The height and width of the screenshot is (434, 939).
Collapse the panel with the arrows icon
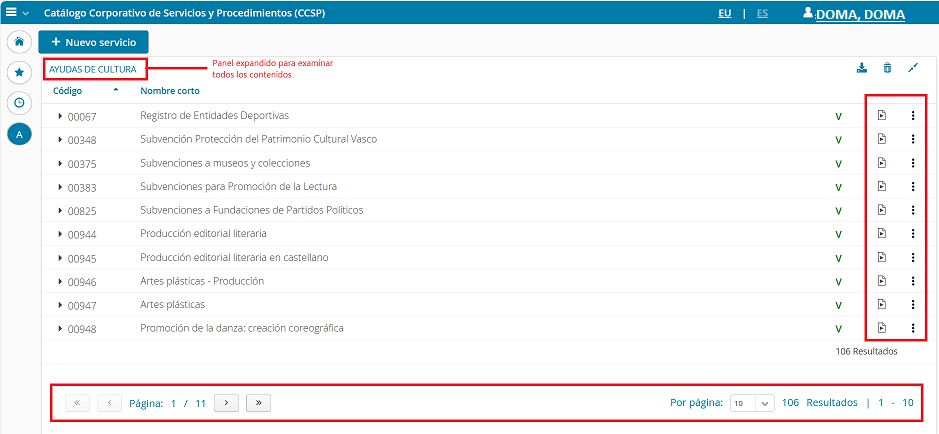[912, 68]
